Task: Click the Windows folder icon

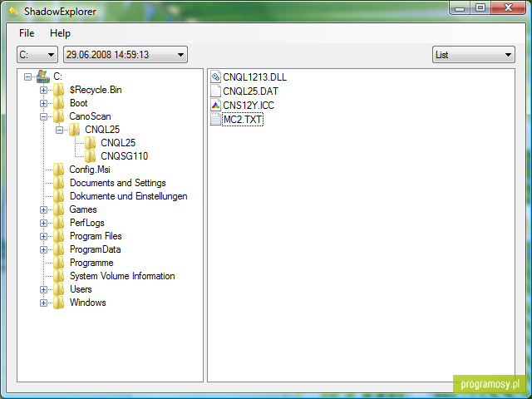Action: (59, 303)
